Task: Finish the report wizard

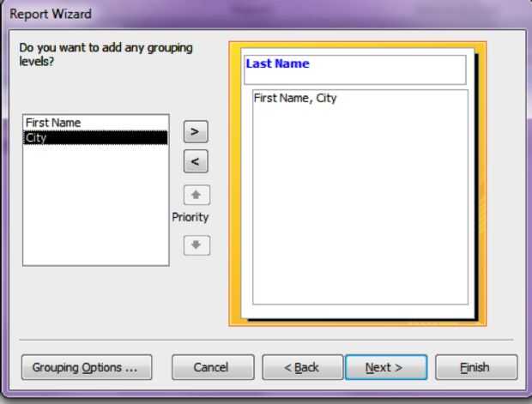Action: (x=476, y=367)
